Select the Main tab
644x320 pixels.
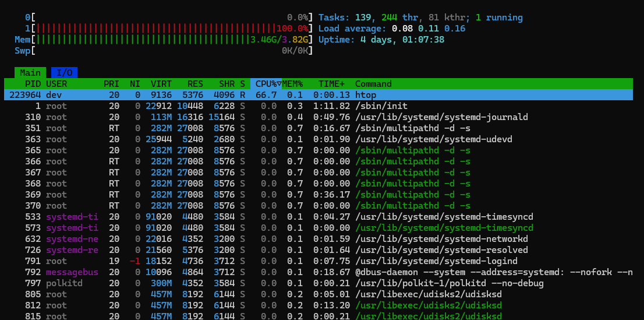coord(30,73)
